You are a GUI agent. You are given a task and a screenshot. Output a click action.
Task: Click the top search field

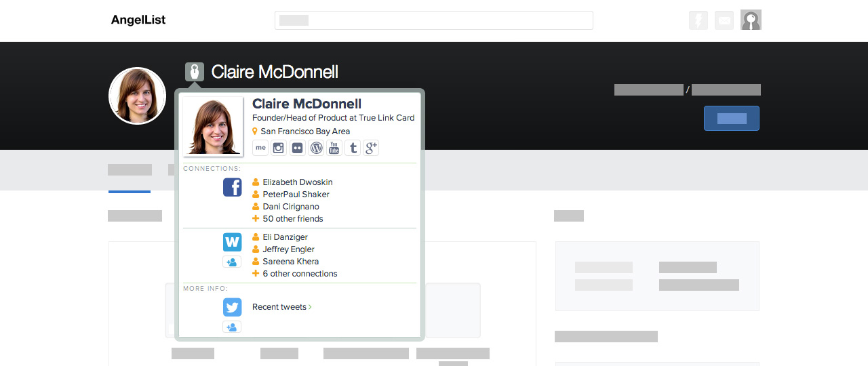click(433, 20)
